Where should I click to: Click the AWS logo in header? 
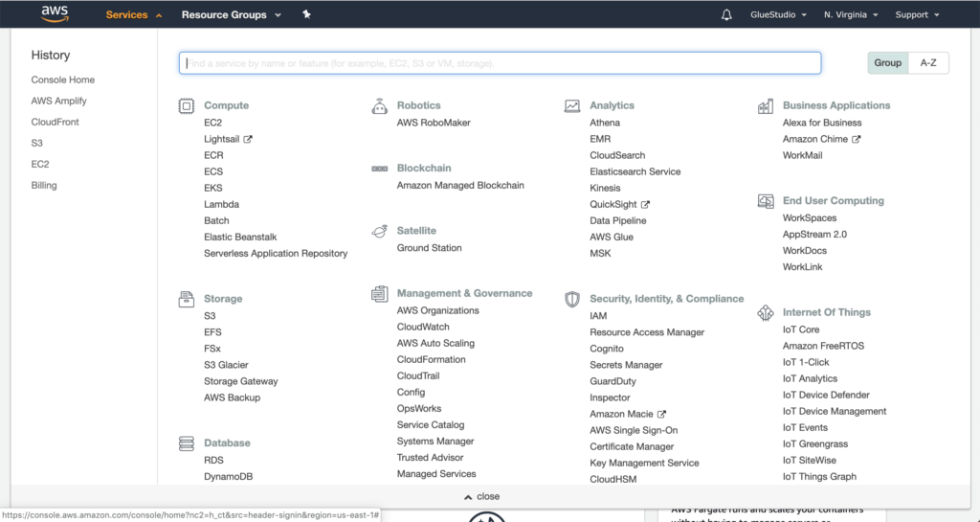[55, 13]
